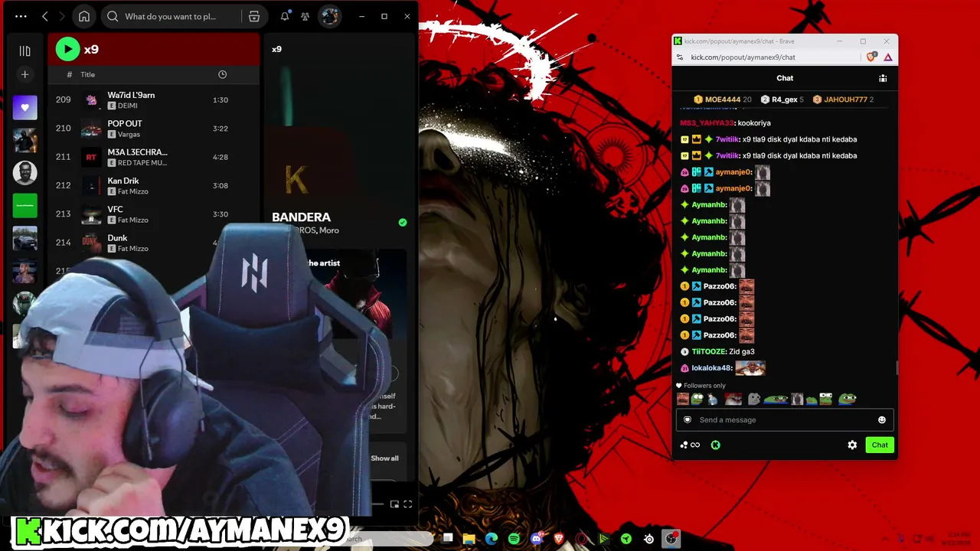This screenshot has height=551, width=980.
Task: Open the Friend Activity icon in Spotify
Action: tap(305, 16)
